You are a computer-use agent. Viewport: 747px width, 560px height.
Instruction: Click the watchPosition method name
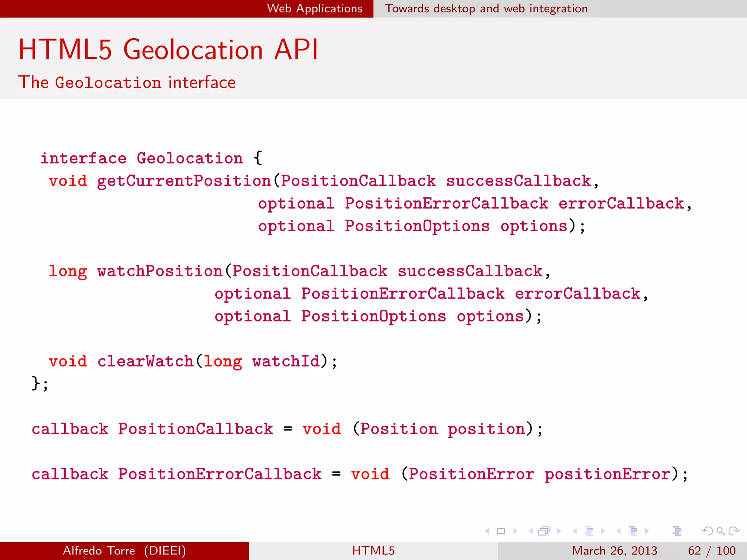[x=160, y=271]
